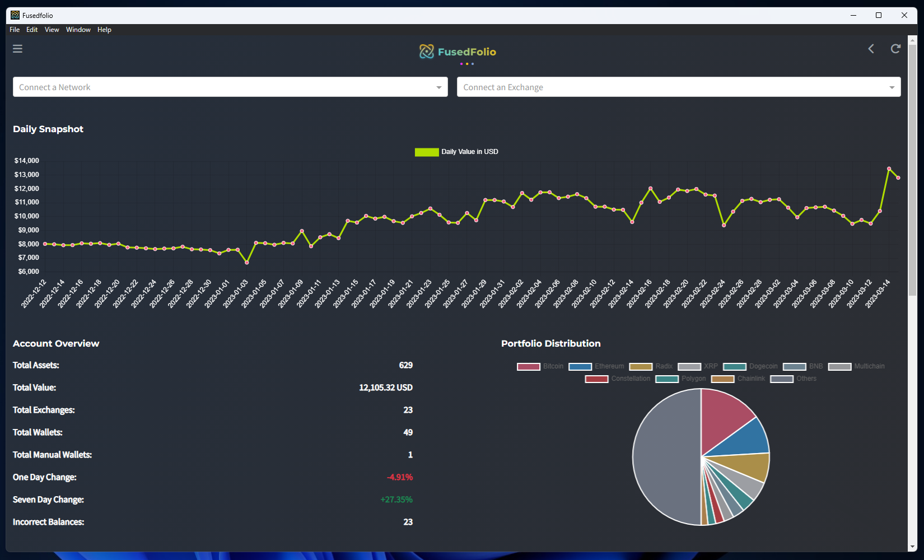This screenshot has height=560, width=924.
Task: Click the Daily Snapshot heading
Action: tap(48, 129)
